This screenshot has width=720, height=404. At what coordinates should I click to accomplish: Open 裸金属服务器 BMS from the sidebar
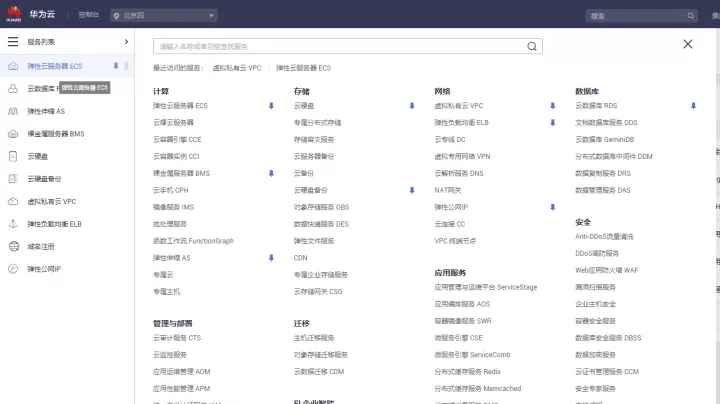(x=56, y=134)
